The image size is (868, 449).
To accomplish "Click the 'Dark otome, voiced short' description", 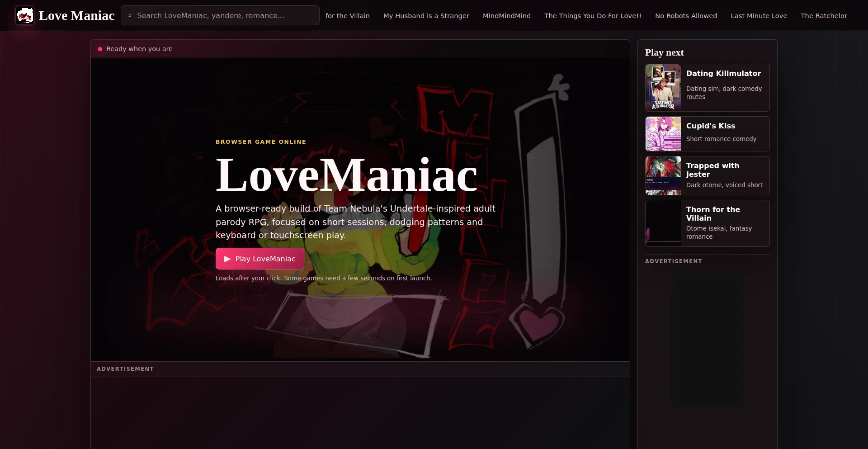I will click(724, 185).
